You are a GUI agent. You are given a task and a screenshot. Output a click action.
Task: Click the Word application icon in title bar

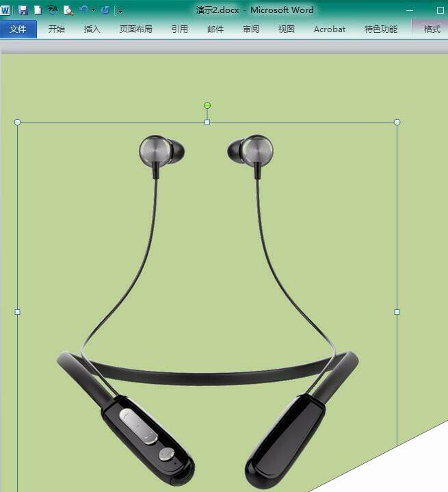pos(5,10)
